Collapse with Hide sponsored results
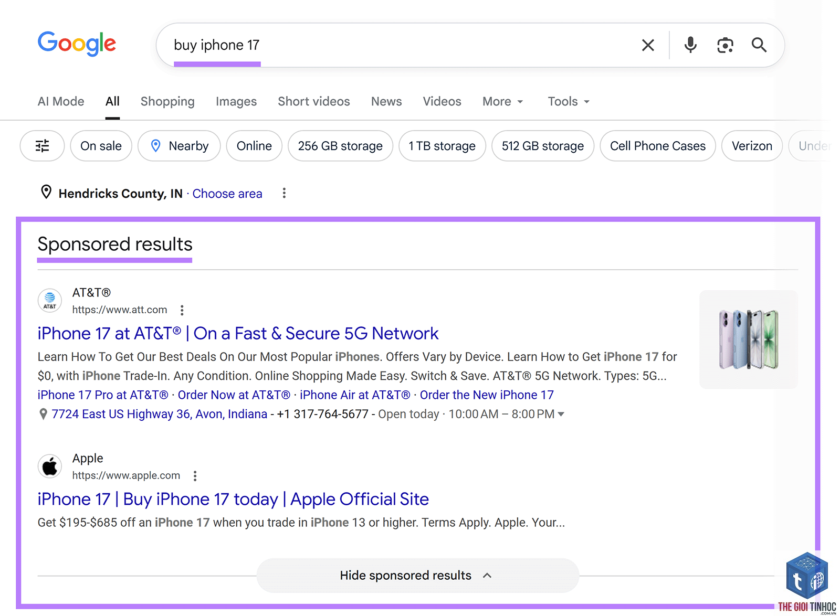This screenshot has height=616, width=840. click(417, 576)
